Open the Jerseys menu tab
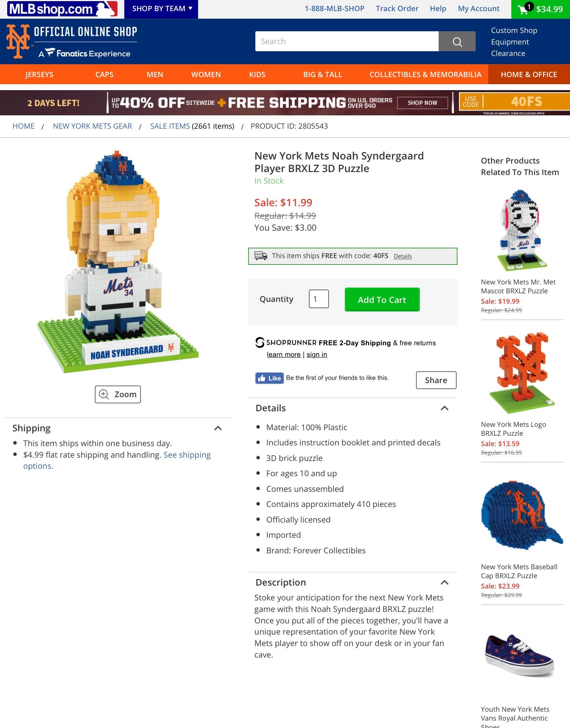This screenshot has width=570, height=728. [x=39, y=75]
